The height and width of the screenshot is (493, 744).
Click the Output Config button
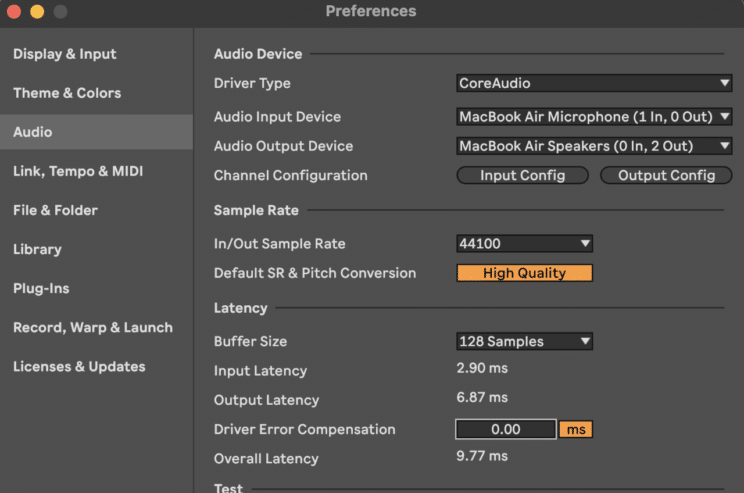click(666, 176)
